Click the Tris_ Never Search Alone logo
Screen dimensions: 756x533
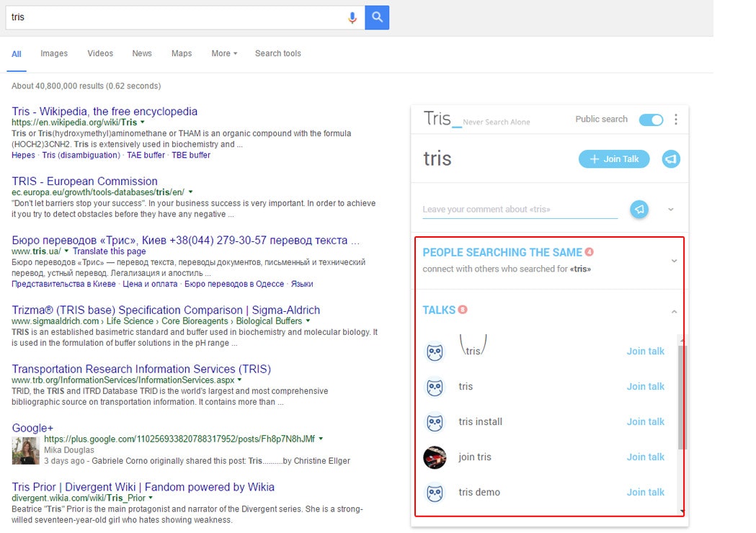click(x=476, y=119)
